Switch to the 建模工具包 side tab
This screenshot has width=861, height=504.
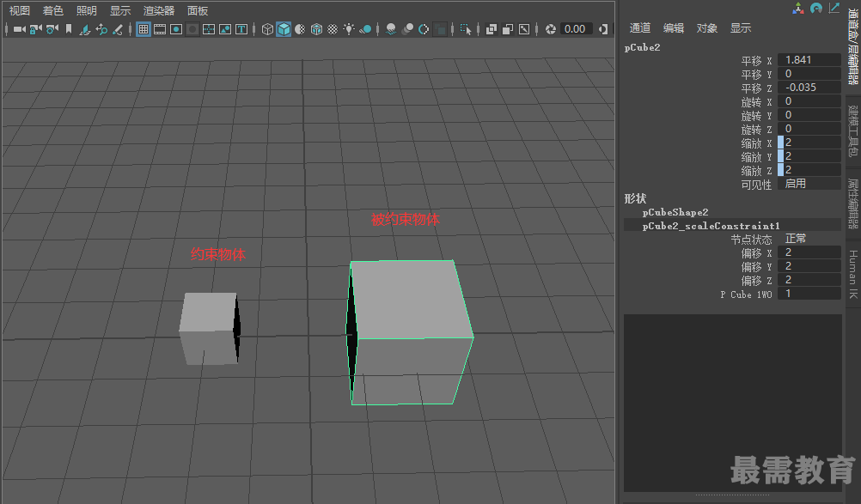[852, 131]
